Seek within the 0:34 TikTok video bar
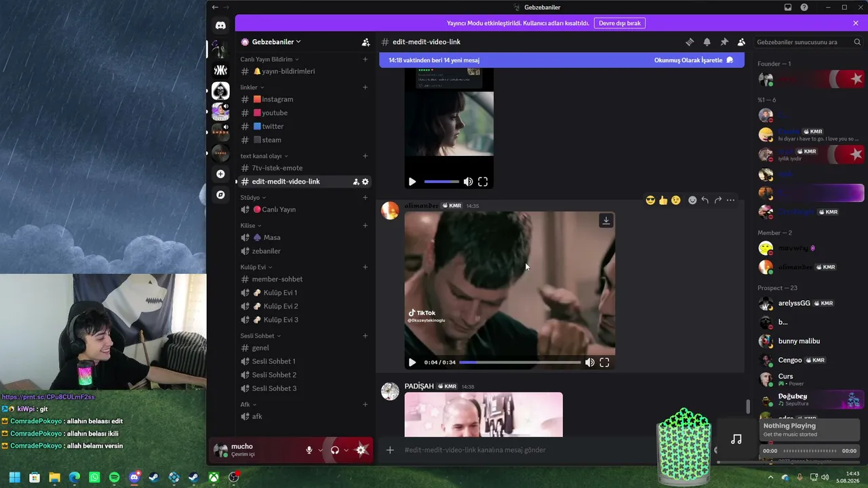 519,363
